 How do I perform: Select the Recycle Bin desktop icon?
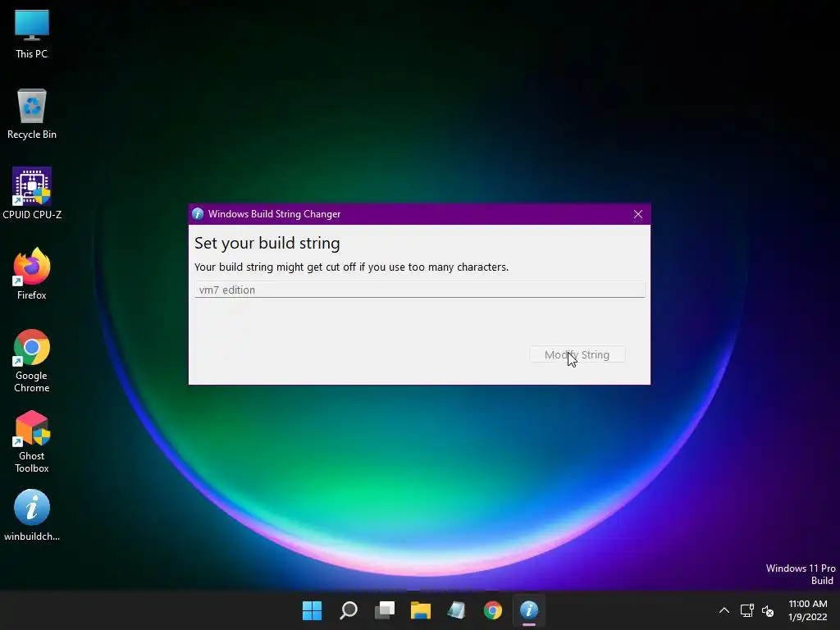(x=32, y=114)
